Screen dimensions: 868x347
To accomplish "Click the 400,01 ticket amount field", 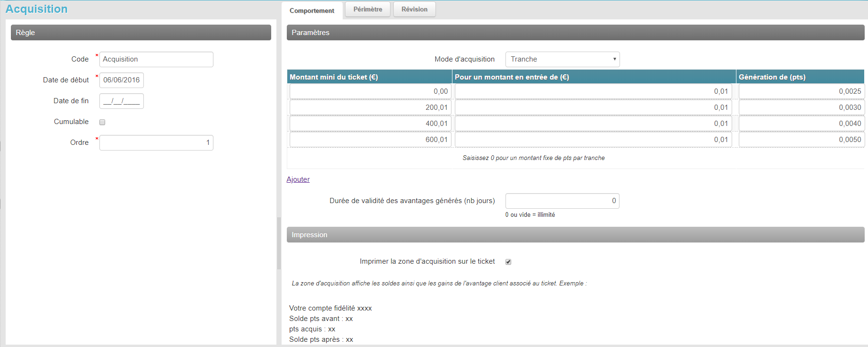I will pos(370,124).
